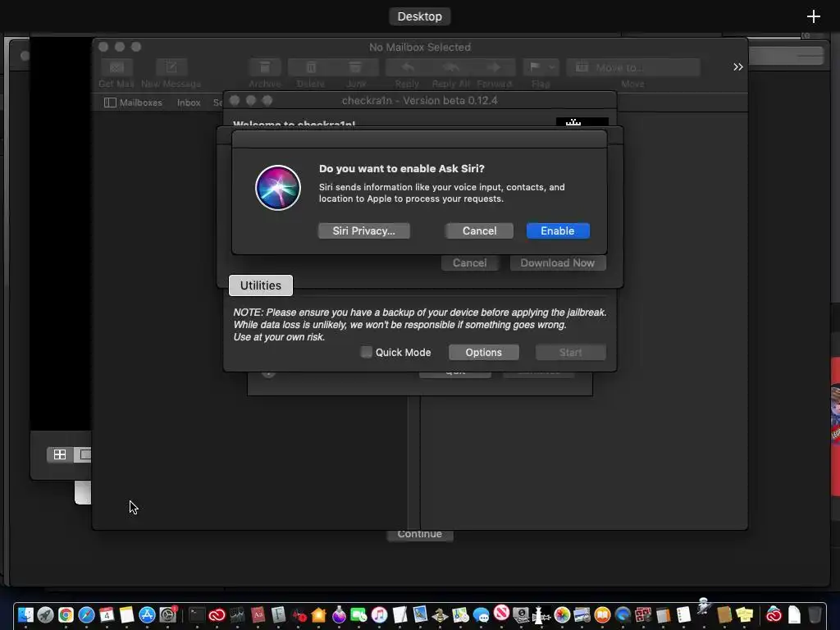This screenshot has height=630, width=840.
Task: Expand Mail toolbar overflow chevrons
Action: pyautogui.click(x=737, y=67)
